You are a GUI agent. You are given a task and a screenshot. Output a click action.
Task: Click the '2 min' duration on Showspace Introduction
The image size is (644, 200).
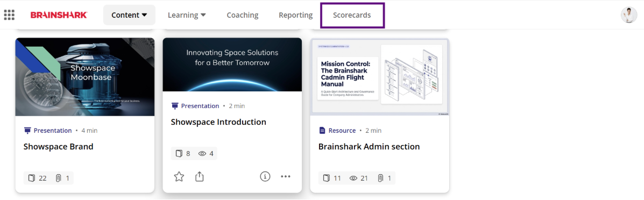[x=237, y=106]
